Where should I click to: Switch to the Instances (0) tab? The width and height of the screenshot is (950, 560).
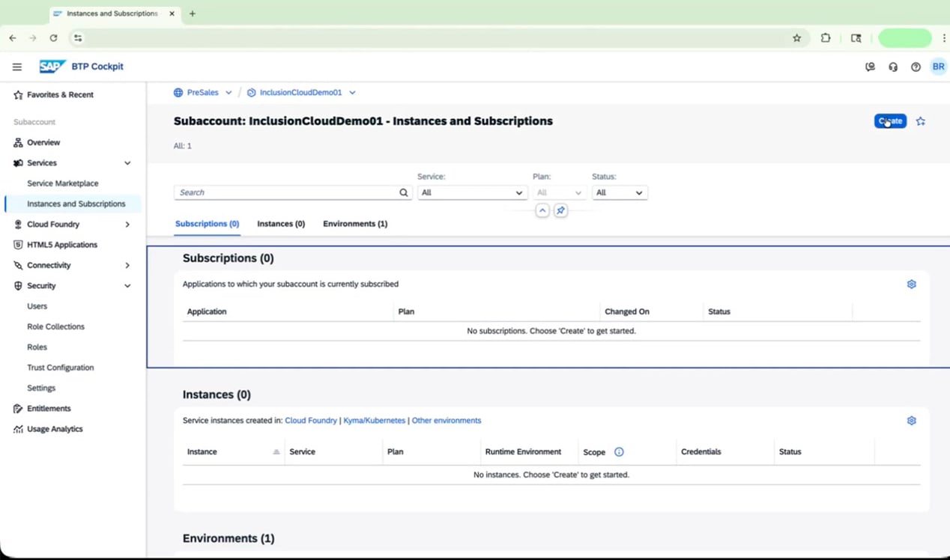pos(281,224)
